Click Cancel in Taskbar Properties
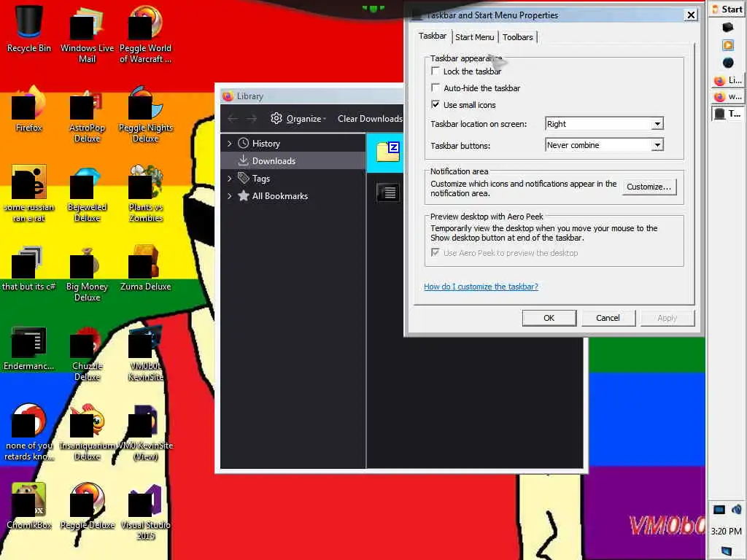747x560 pixels. click(608, 318)
